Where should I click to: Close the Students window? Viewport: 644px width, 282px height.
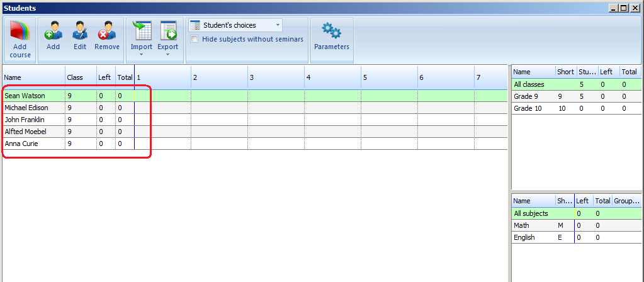point(635,8)
